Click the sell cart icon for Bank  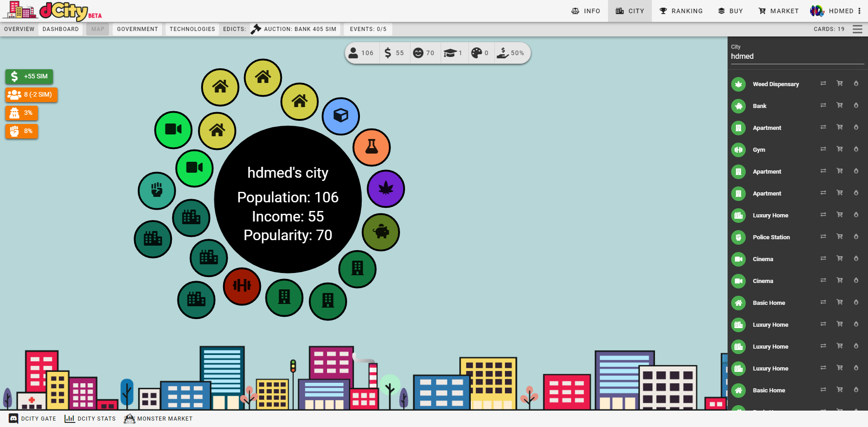point(840,105)
